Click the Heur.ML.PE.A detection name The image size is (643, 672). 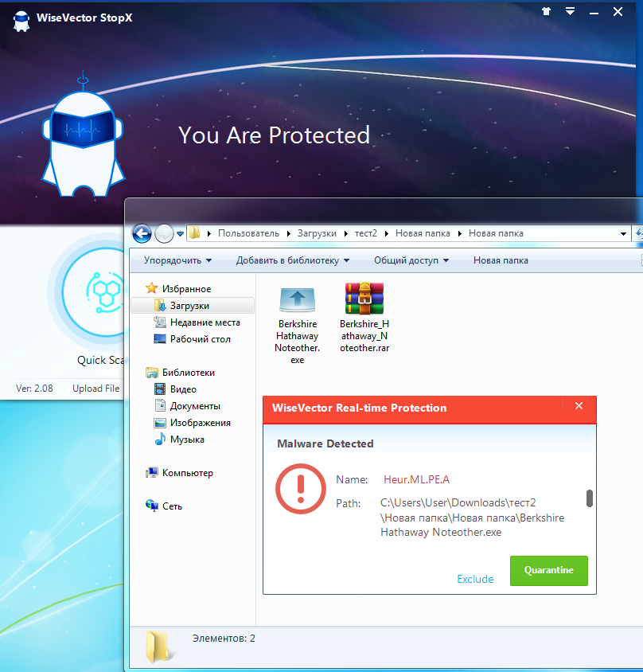(x=416, y=479)
